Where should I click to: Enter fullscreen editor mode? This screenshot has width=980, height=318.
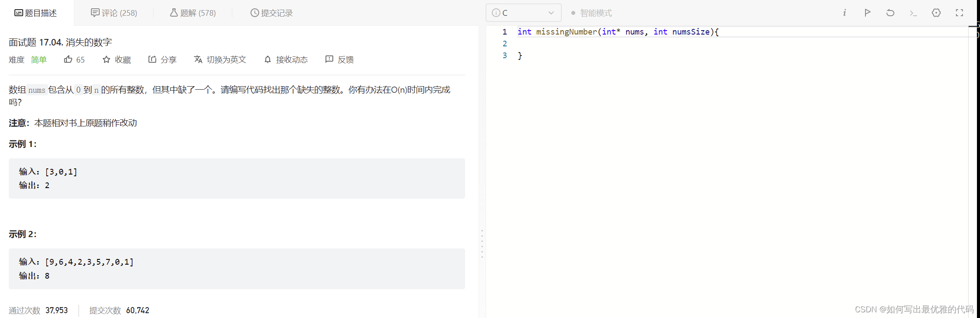click(959, 13)
